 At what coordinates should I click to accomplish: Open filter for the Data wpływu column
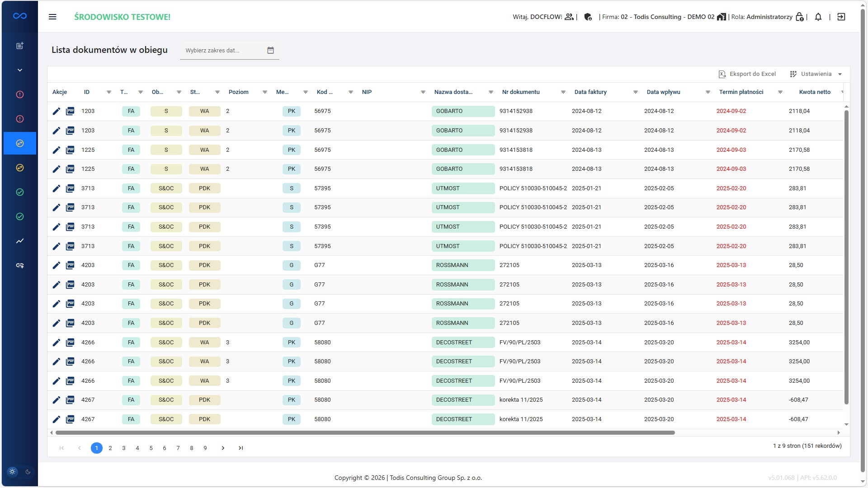pyautogui.click(x=708, y=92)
